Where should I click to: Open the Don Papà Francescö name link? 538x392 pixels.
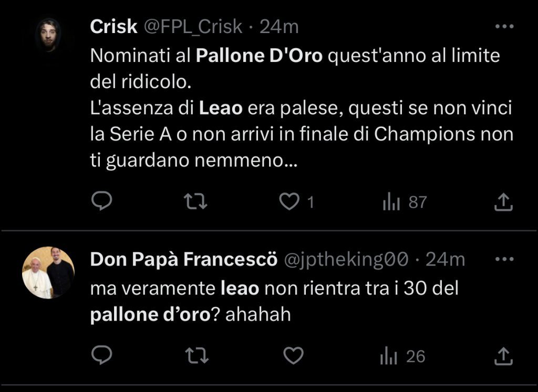tap(184, 259)
